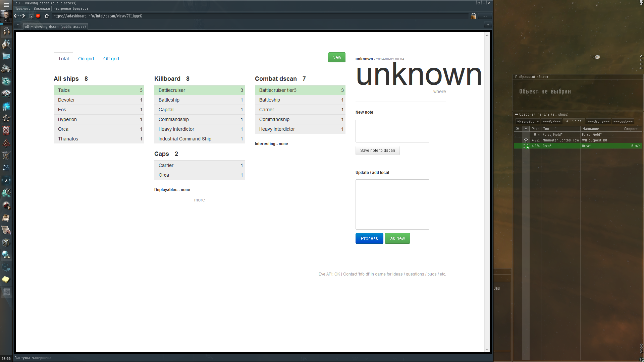
Task: Go to browser home page icon
Action: tap(47, 16)
